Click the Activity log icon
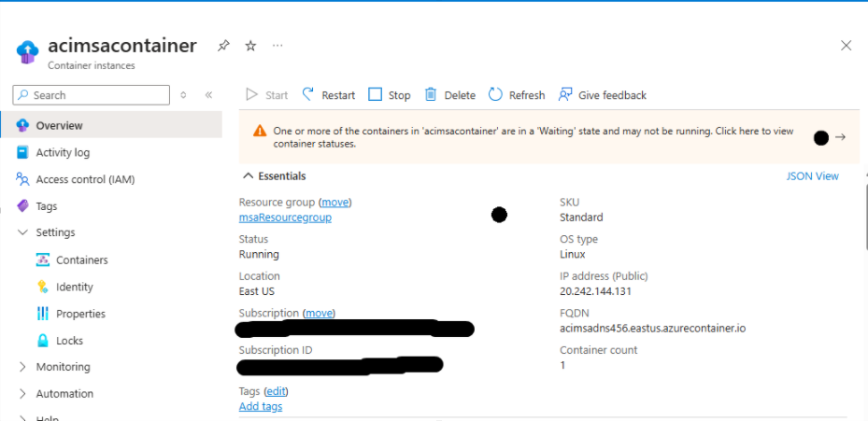This screenshot has height=421, width=868. 22,153
